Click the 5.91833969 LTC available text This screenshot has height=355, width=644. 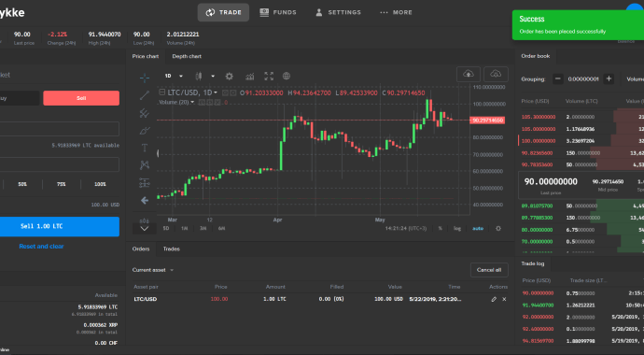[x=86, y=146]
